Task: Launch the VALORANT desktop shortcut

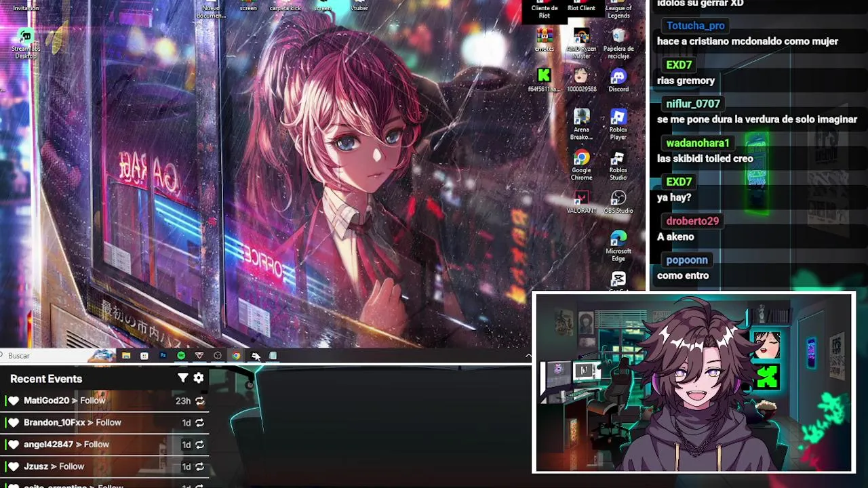Action: (581, 202)
